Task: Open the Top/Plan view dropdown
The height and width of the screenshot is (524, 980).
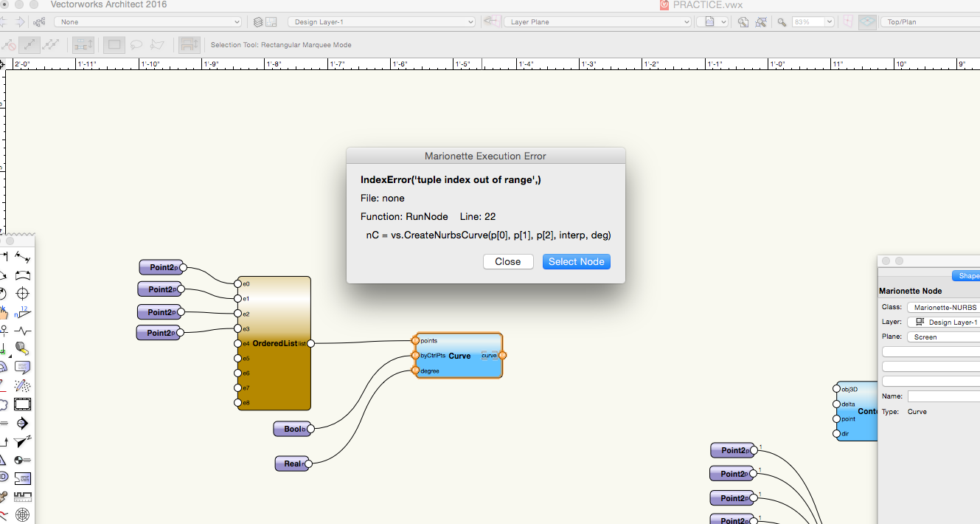Action: (x=929, y=21)
